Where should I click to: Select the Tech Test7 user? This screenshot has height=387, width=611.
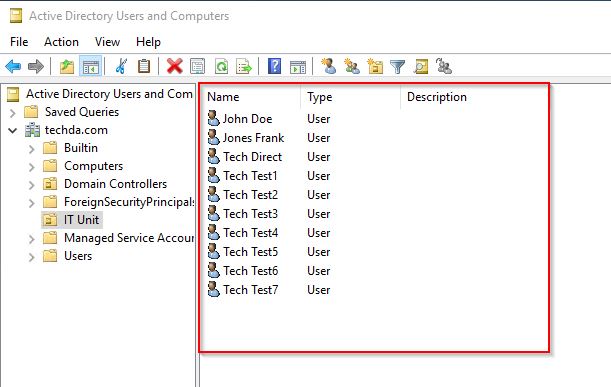click(251, 290)
